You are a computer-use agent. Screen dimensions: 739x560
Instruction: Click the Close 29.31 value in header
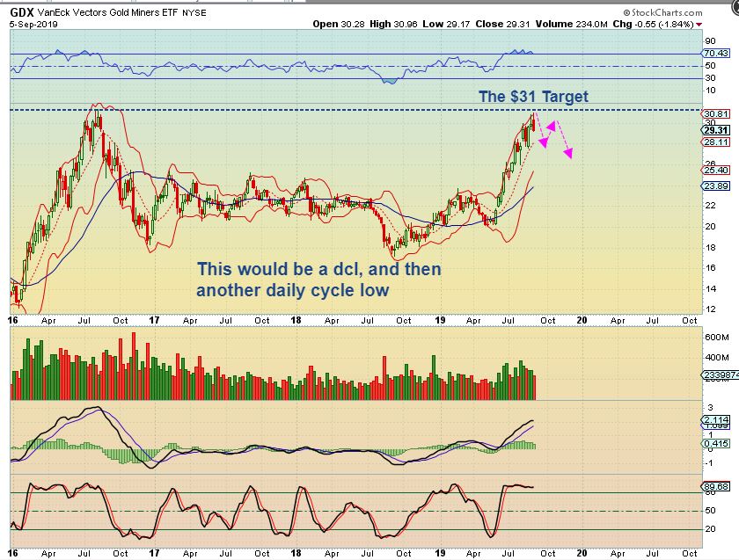(504, 24)
